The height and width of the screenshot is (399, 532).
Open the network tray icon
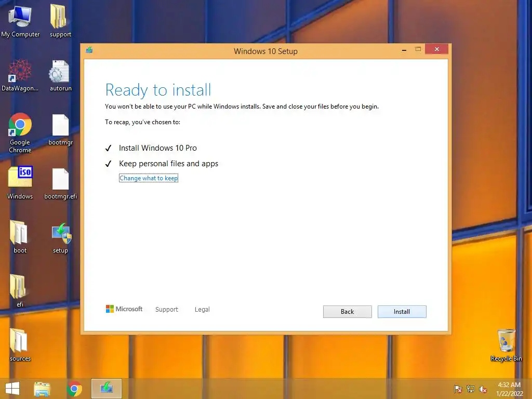click(471, 389)
